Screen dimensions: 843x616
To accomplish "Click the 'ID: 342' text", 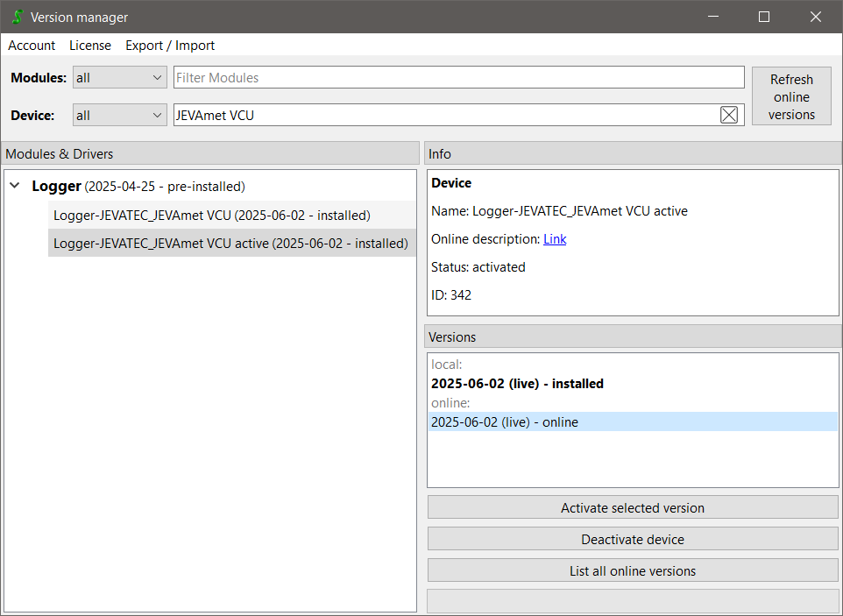I will click(x=451, y=295).
